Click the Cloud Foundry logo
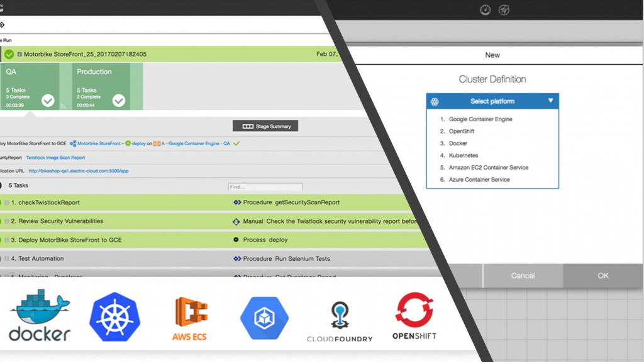This screenshot has width=644, height=362. coord(340,321)
